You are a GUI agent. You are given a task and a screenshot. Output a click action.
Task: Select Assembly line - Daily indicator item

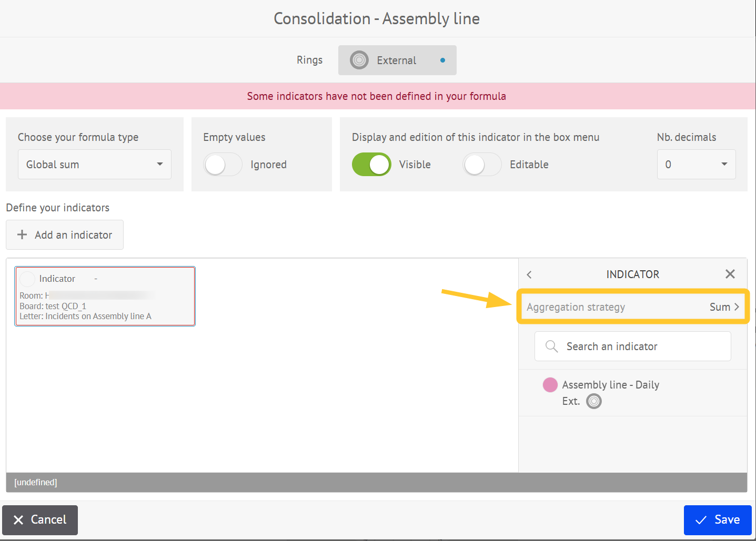[x=610, y=385]
